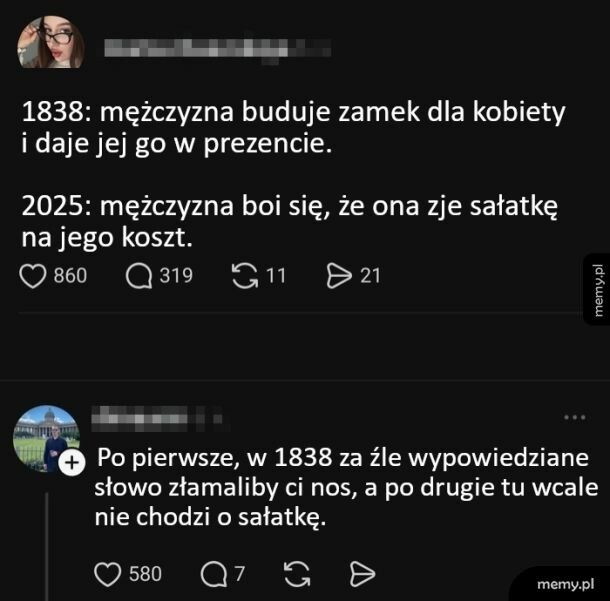Click the 860 like count
This screenshot has width=610, height=601.
click(x=70, y=276)
